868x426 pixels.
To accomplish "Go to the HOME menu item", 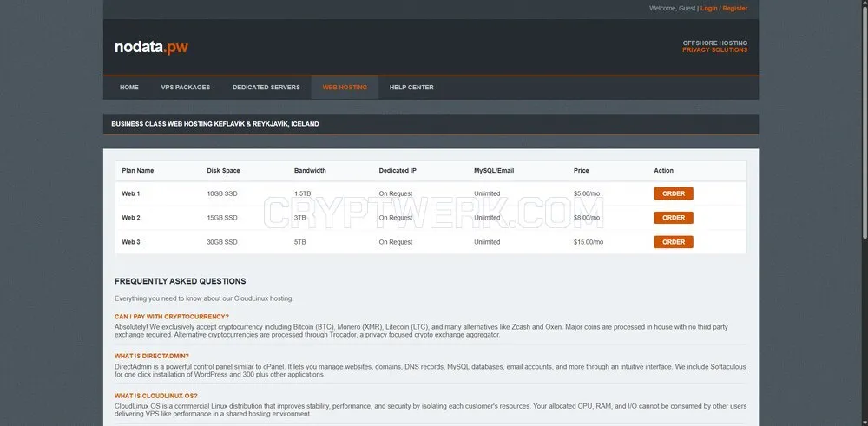I will pos(129,88).
